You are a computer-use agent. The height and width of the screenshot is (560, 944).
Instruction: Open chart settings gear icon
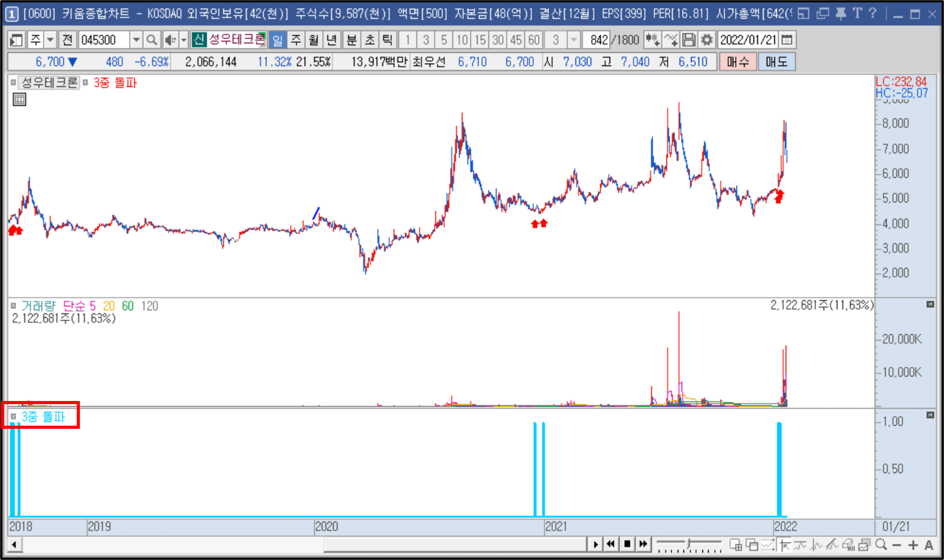click(x=707, y=40)
